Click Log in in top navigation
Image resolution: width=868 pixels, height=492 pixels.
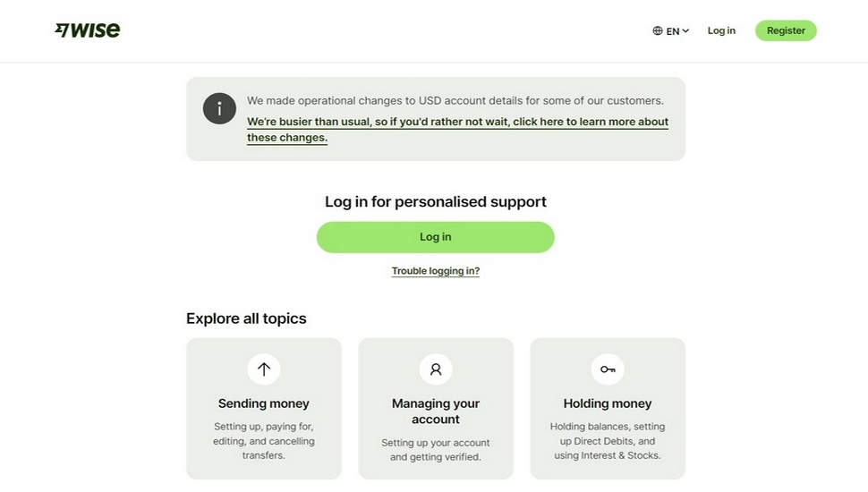[721, 30]
